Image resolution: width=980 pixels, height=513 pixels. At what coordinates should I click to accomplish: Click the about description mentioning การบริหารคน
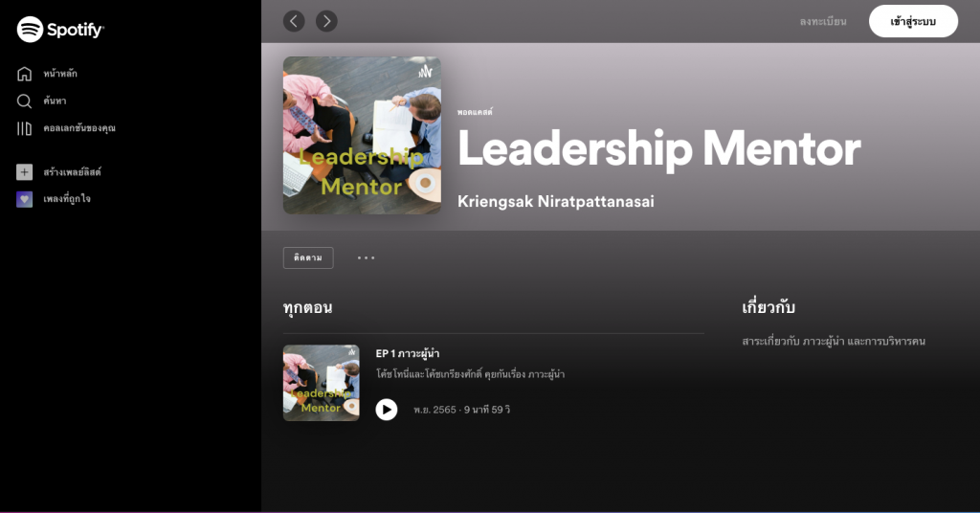(834, 341)
